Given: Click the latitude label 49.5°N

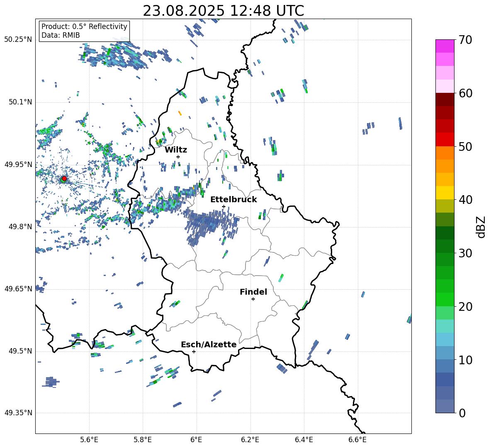Looking at the screenshot, I should (x=20, y=351).
